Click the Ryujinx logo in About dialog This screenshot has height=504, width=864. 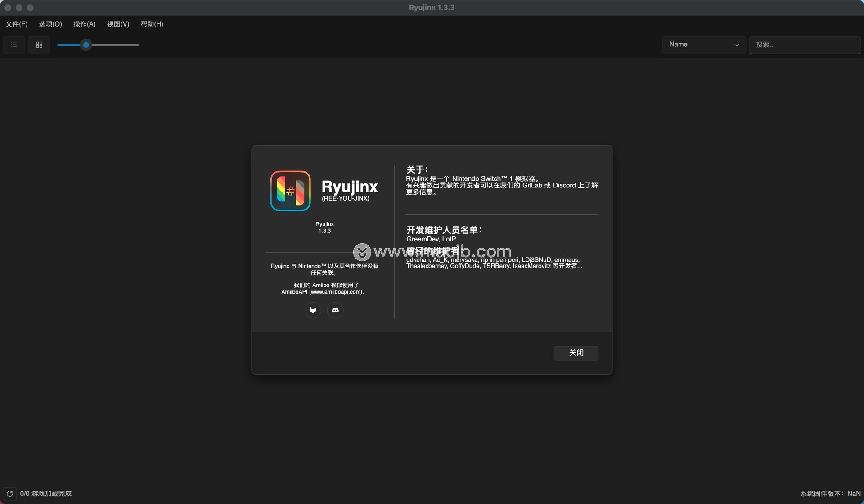(x=290, y=191)
